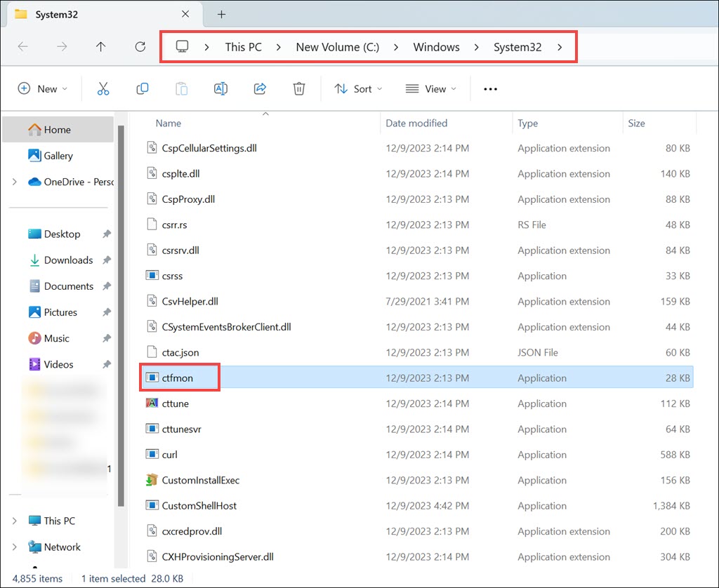This screenshot has height=588, width=719.
Task: Click the Cut scissors icon
Action: coord(103,88)
